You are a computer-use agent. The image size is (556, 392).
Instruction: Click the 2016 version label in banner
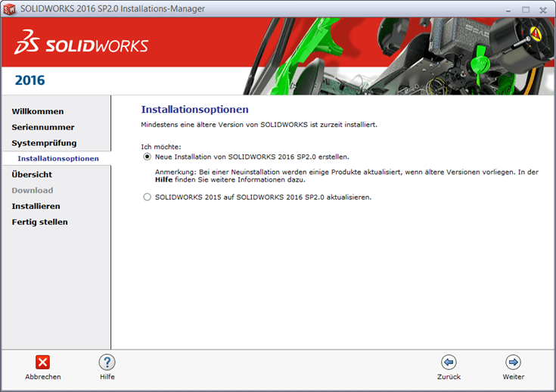30,80
